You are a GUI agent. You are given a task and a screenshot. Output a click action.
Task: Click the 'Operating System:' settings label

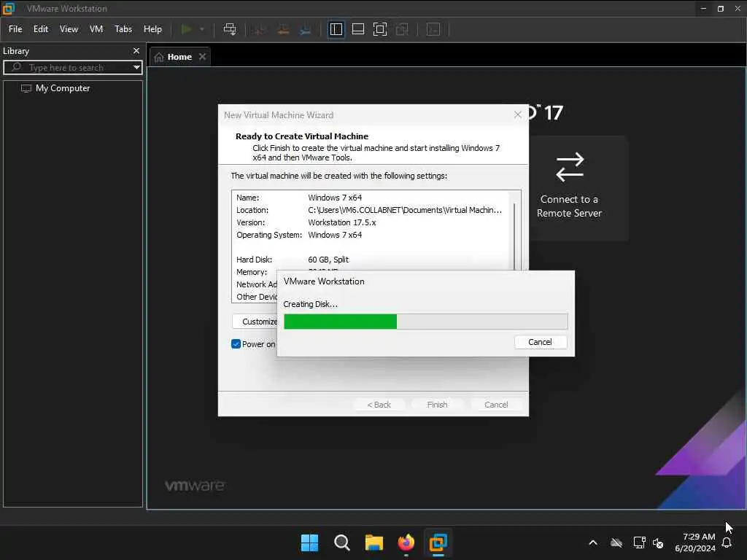(269, 235)
